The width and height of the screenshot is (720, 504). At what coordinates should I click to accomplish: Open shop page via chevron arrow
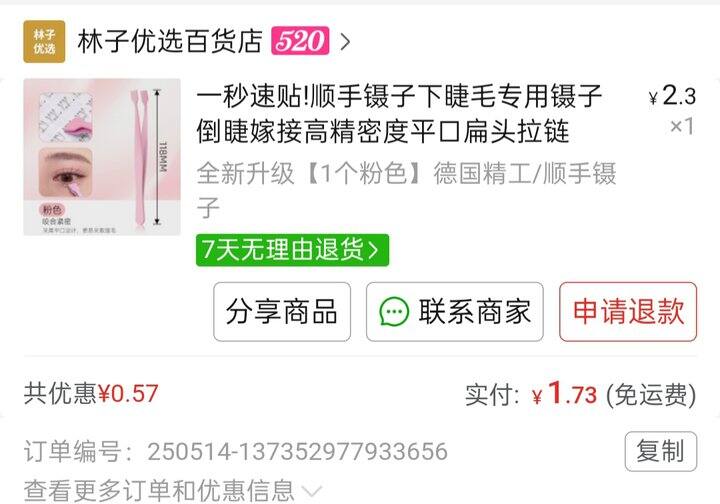point(345,42)
